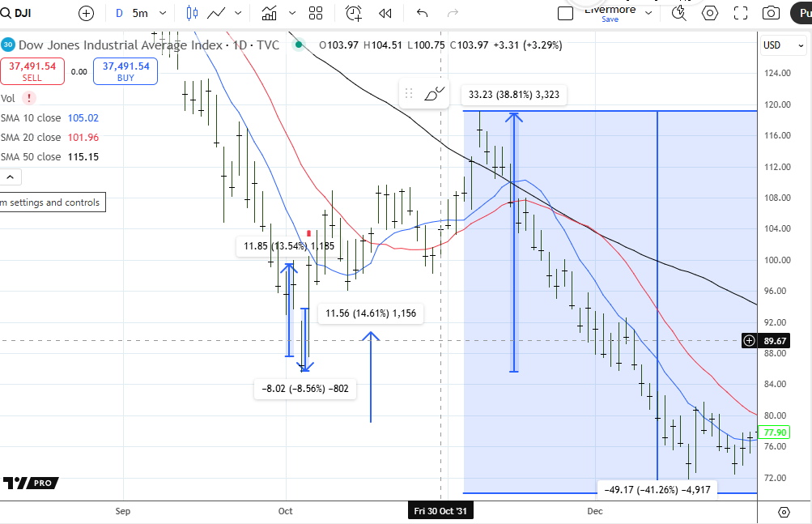The height and width of the screenshot is (524, 812).
Task: Expand the time interval dropdown chevron
Action: coord(163,14)
